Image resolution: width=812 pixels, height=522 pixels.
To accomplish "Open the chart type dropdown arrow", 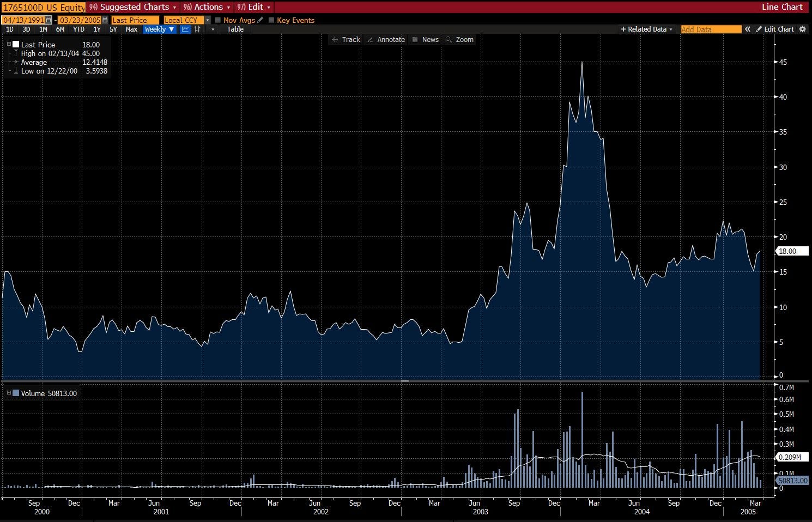I will pos(213,29).
